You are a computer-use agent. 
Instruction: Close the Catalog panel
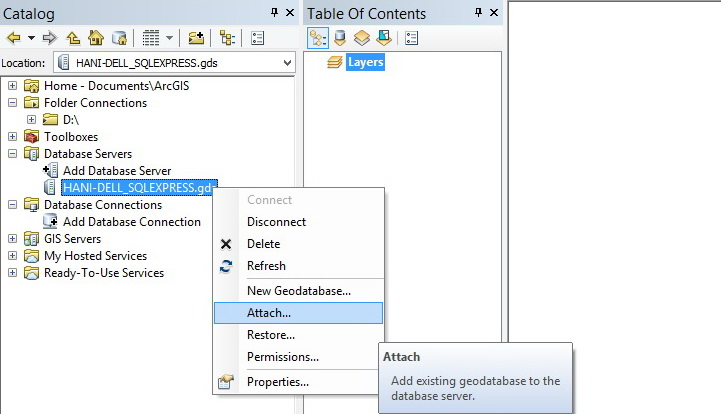pos(290,12)
